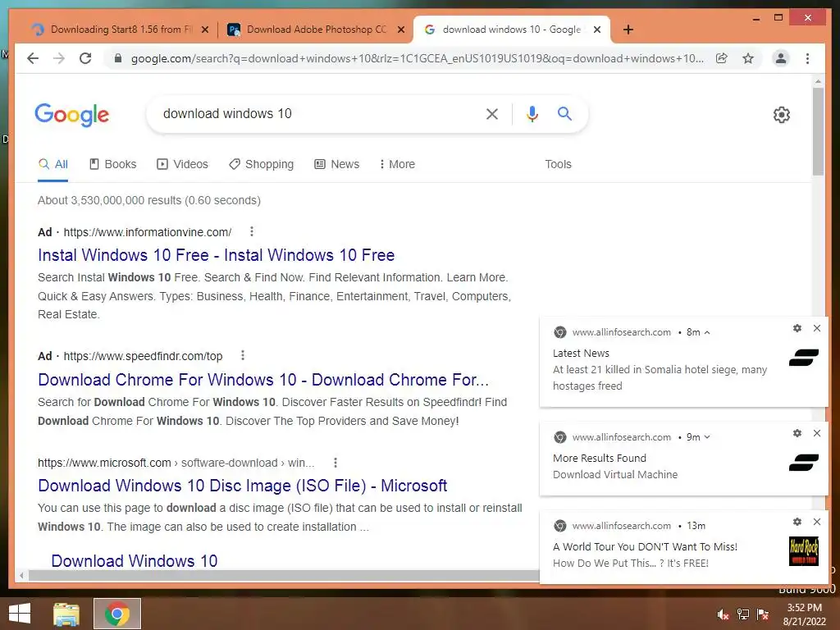Select the Shopping search tab
840x630 pixels.
click(x=261, y=164)
